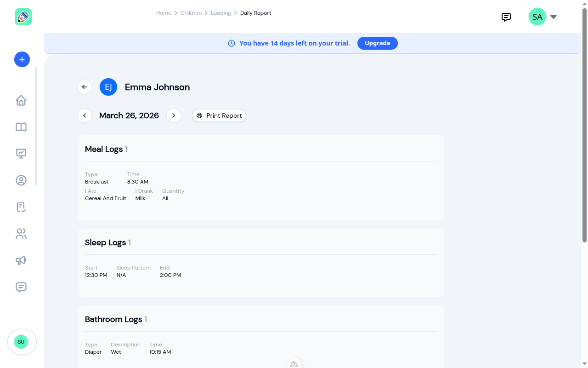Open the Home sidebar icon
The image size is (588, 368).
(x=21, y=100)
